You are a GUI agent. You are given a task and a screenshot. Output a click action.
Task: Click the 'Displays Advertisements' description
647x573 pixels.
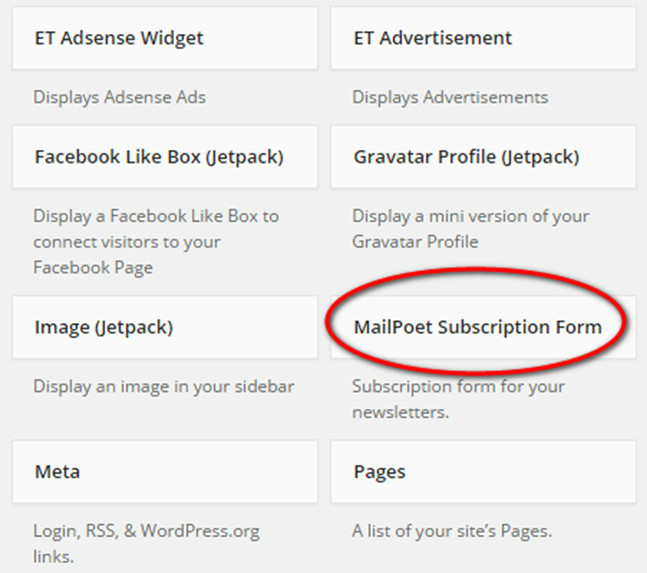[x=450, y=98]
